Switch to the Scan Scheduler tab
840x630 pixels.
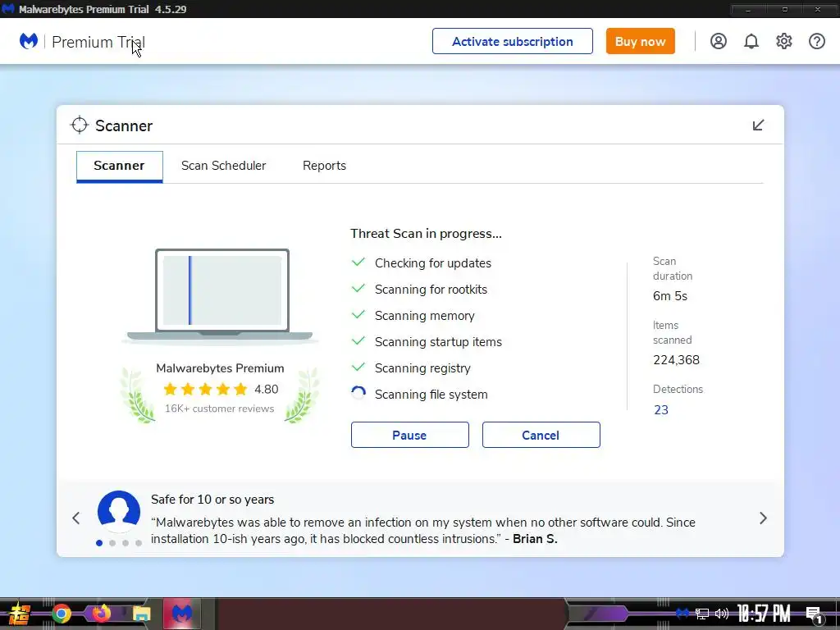tap(223, 166)
